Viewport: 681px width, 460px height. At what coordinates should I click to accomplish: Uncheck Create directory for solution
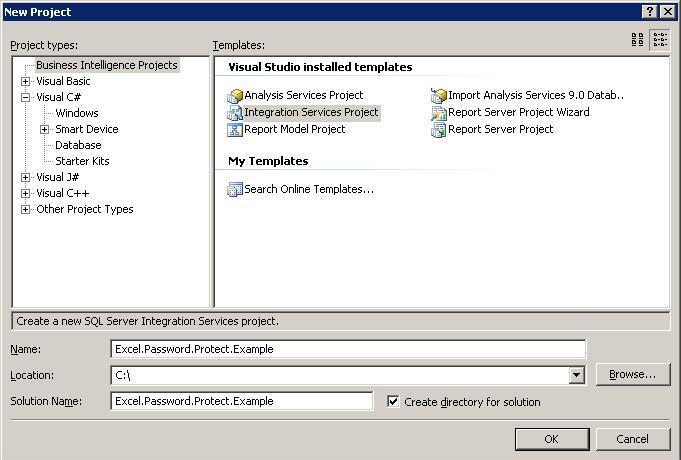pos(393,401)
